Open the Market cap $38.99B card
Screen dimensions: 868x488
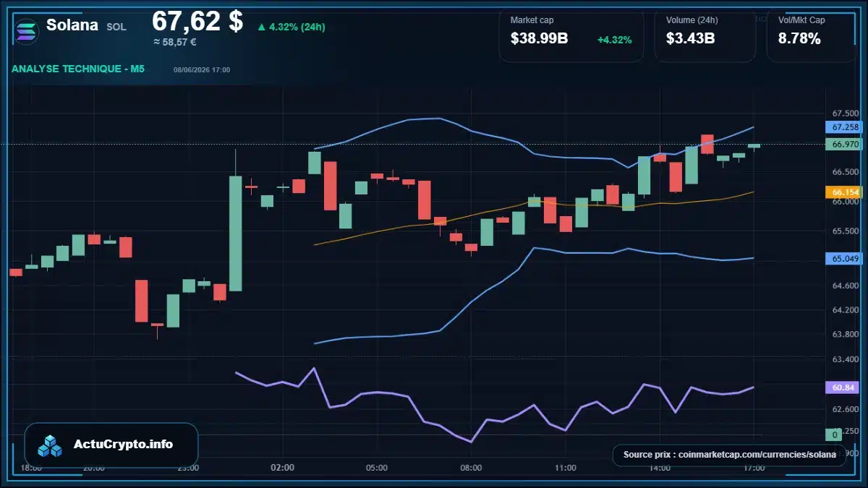coord(571,35)
